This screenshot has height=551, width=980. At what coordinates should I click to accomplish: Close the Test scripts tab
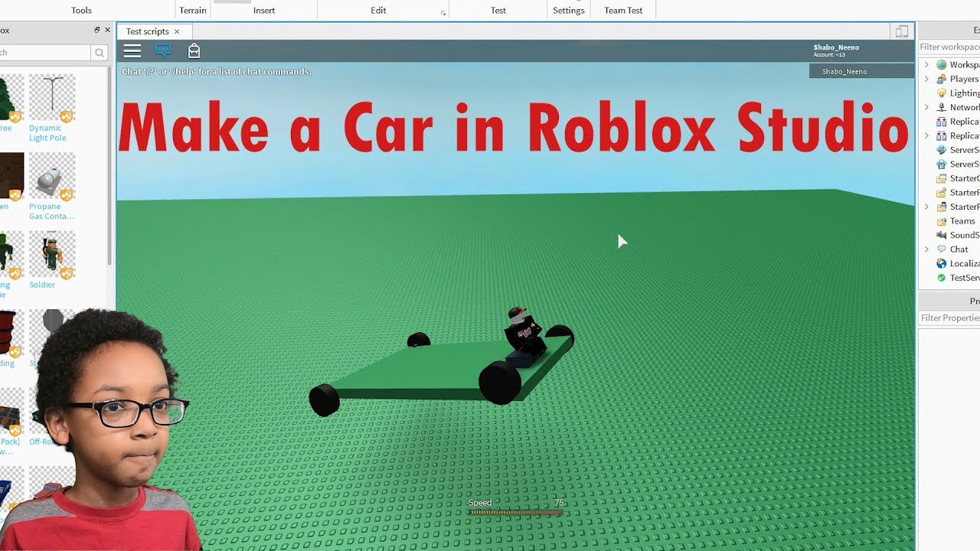click(x=177, y=31)
